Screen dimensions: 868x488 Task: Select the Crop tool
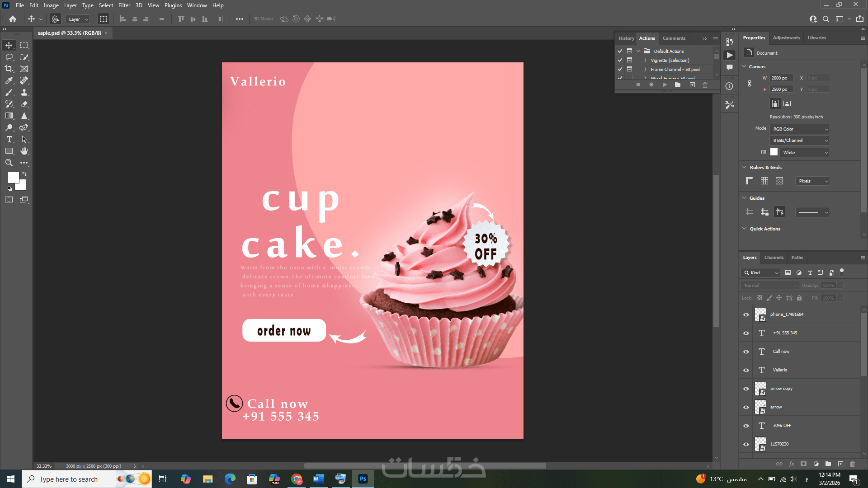9,69
